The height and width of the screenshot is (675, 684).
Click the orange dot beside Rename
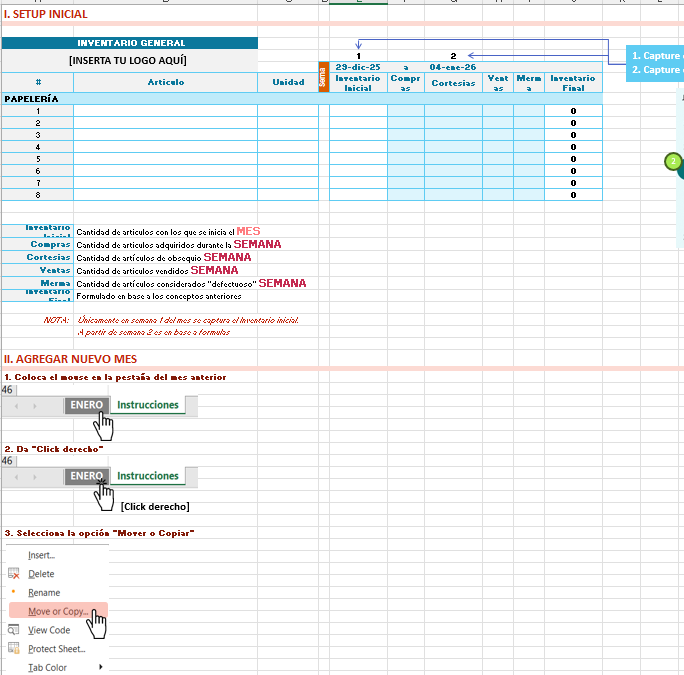(x=13, y=592)
